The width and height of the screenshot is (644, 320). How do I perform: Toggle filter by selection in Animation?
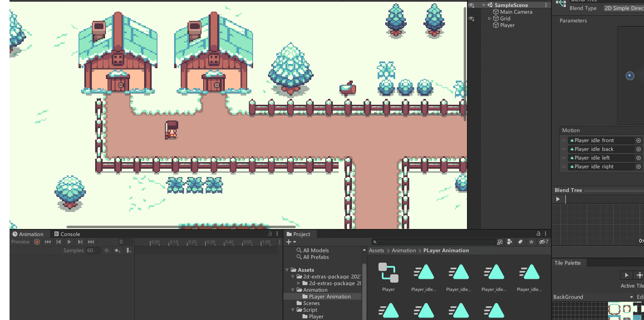[106, 251]
